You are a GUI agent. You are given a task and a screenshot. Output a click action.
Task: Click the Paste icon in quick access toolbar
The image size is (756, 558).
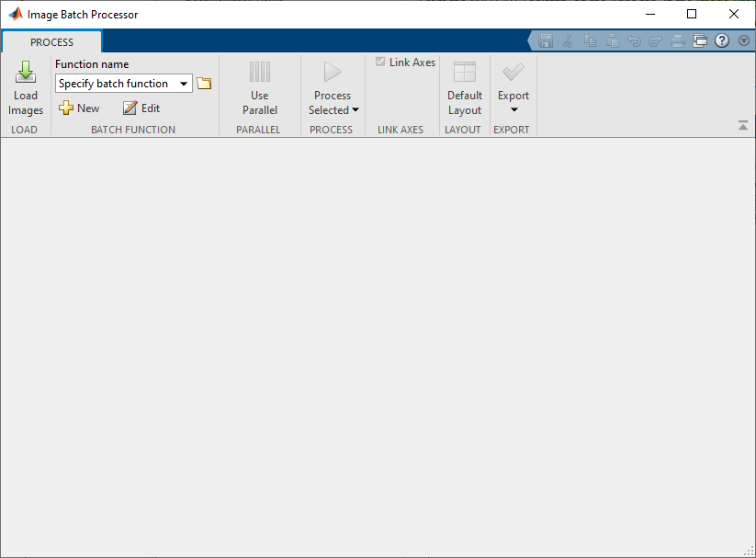click(613, 41)
